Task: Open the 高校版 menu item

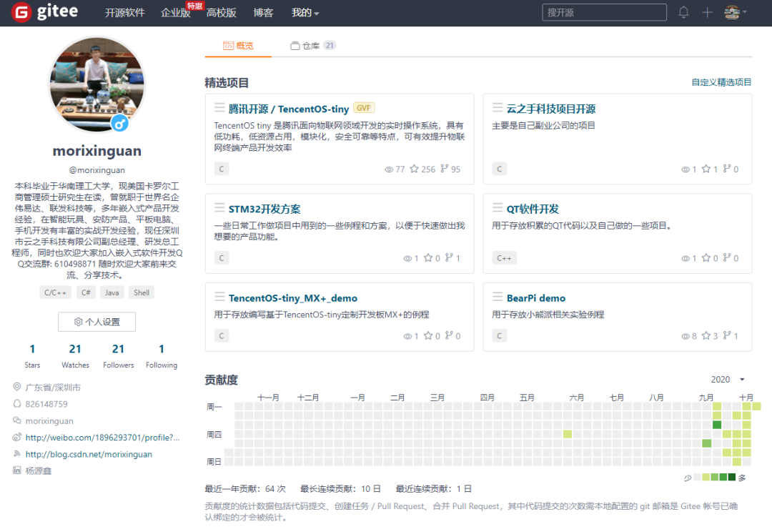Action: [222, 13]
